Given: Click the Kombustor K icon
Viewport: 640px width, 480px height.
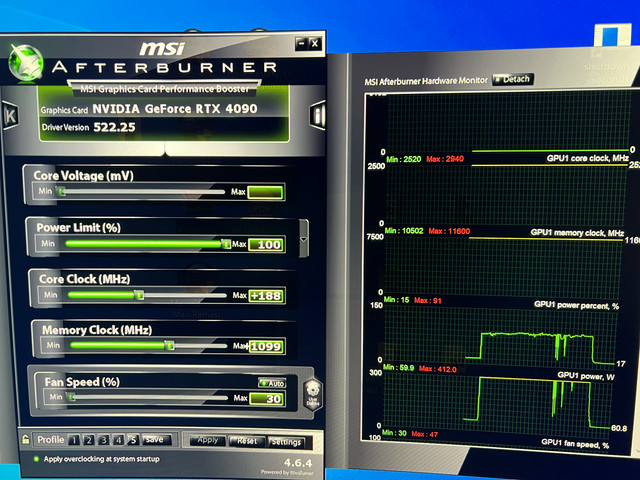Looking at the screenshot, I should click(x=10, y=116).
